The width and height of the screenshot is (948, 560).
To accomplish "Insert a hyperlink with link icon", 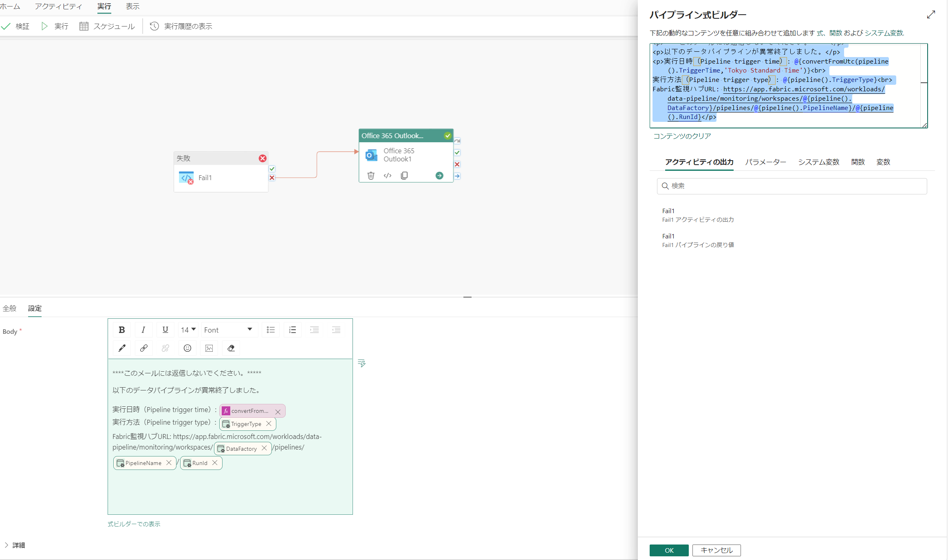I will coord(143,348).
